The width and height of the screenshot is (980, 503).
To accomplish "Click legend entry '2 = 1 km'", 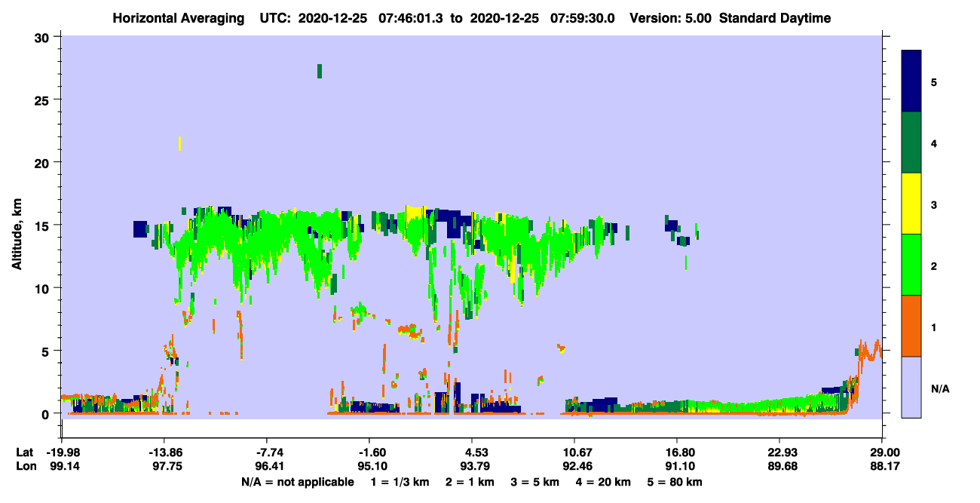I will [x=470, y=482].
